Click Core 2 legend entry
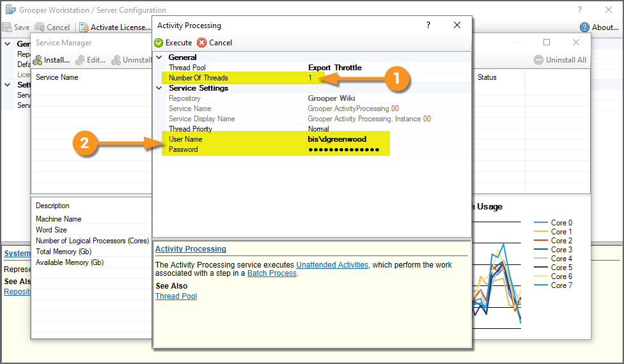 pos(553,240)
